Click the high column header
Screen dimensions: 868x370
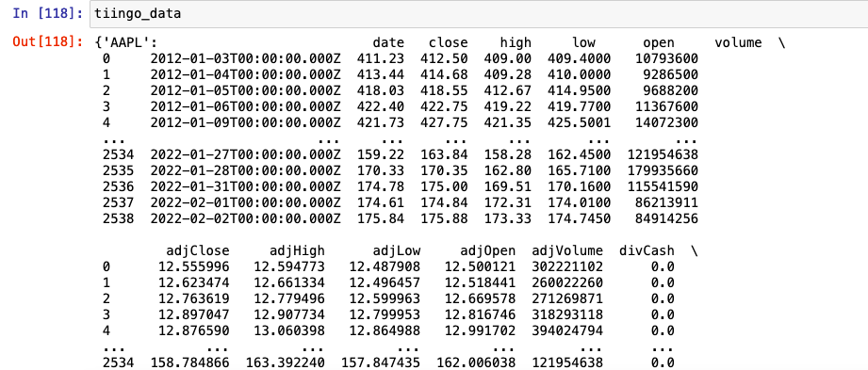coord(516,43)
